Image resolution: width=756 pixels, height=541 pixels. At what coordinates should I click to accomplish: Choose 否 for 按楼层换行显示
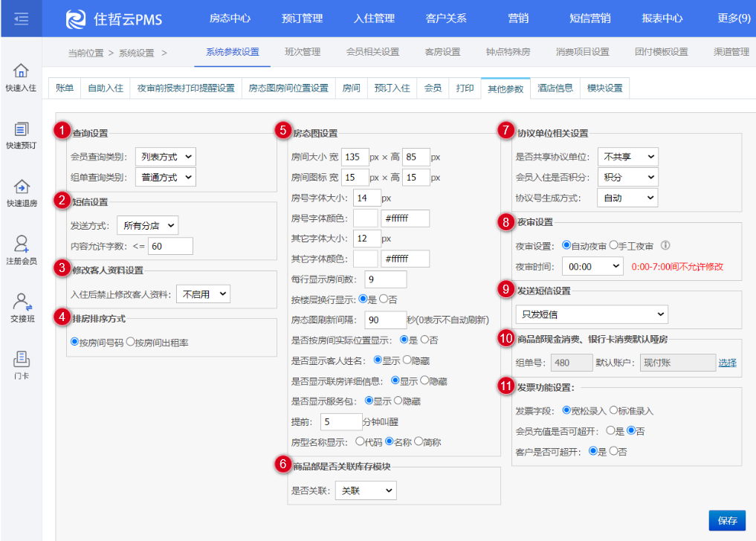point(384,299)
